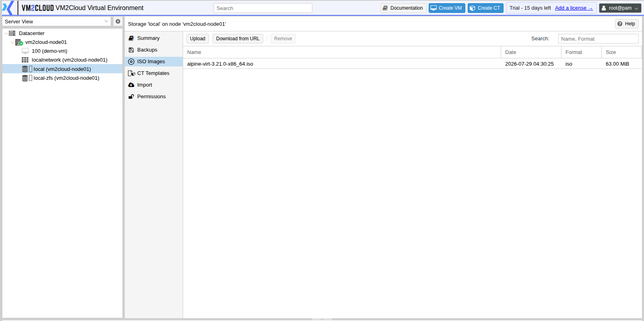Sort by the Format column header
Viewport: 644px width, 321px height.
(x=581, y=52)
